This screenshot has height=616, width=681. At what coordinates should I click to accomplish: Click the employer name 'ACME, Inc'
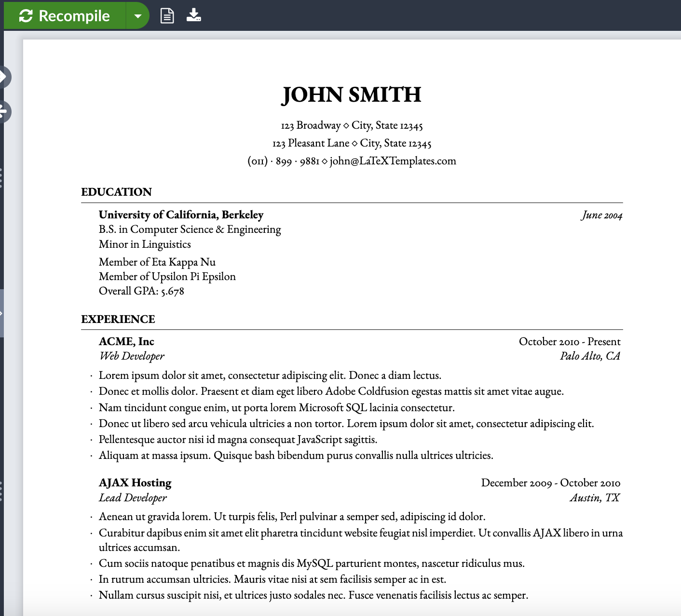[126, 342]
